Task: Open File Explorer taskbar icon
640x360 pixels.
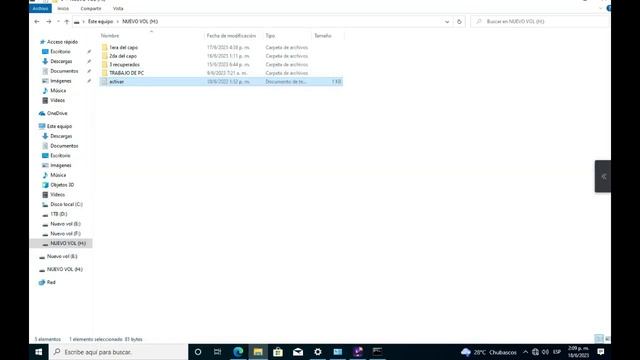Action: click(x=258, y=352)
